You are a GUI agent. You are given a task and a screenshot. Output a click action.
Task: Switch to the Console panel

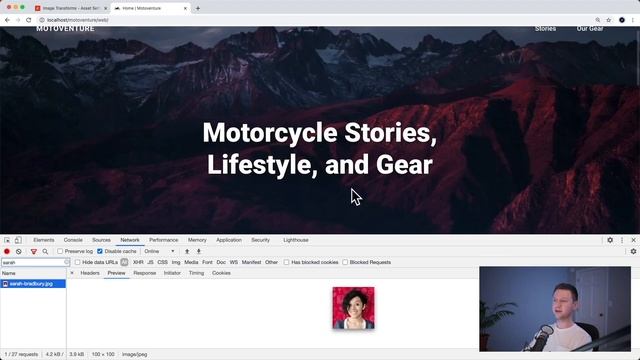(73, 240)
